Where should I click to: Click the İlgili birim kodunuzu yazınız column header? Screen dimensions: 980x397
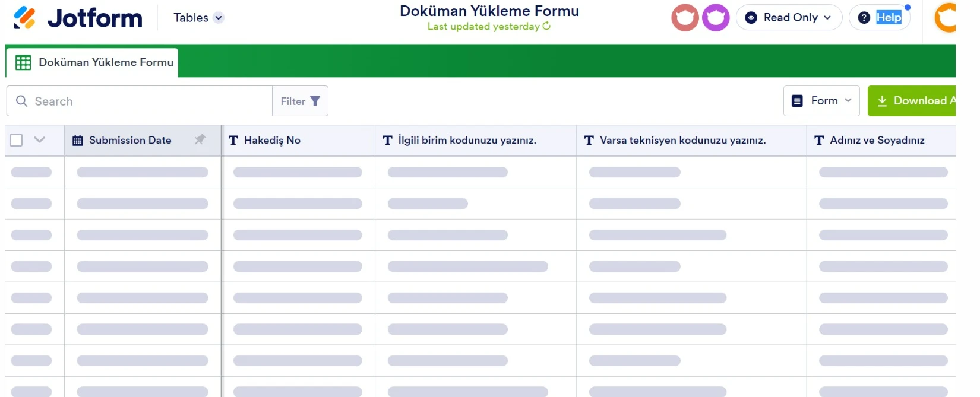pyautogui.click(x=476, y=140)
